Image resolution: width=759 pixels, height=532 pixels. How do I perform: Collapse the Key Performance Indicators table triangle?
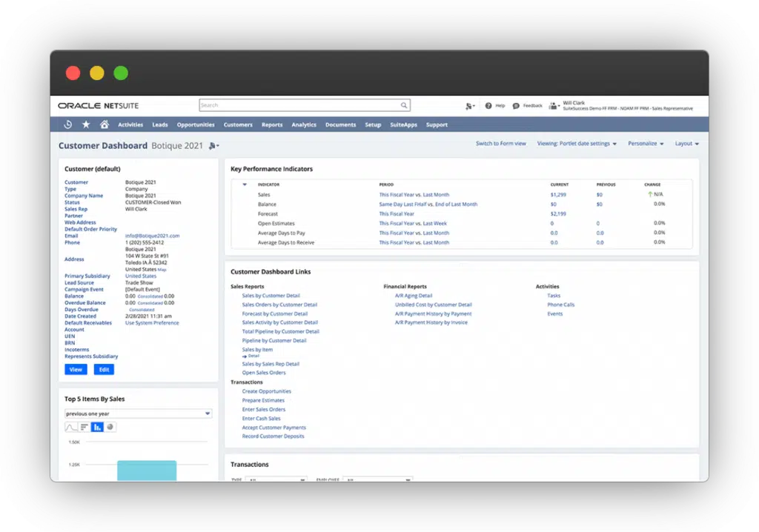coord(245,184)
